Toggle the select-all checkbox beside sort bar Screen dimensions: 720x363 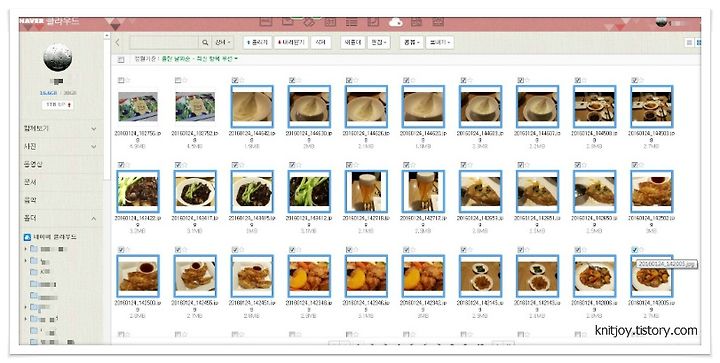coord(121,59)
